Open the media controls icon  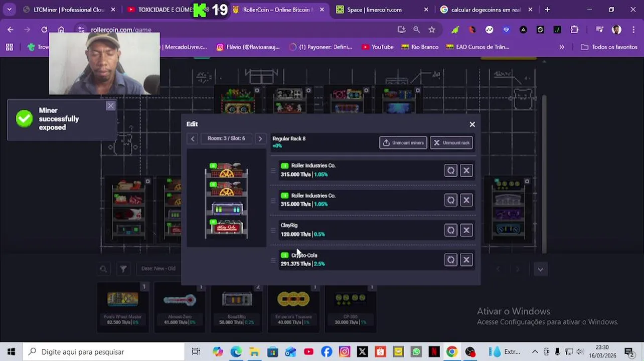coord(599,30)
